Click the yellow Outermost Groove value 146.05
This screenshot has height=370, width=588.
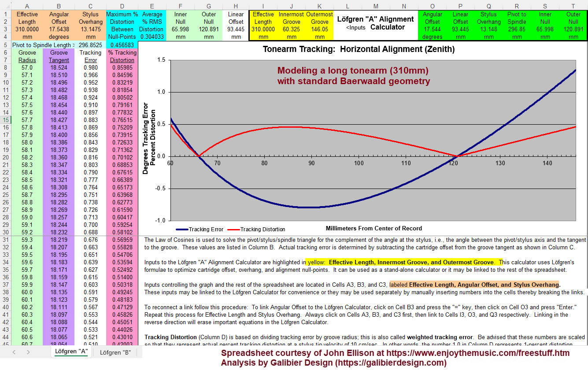[x=319, y=29]
